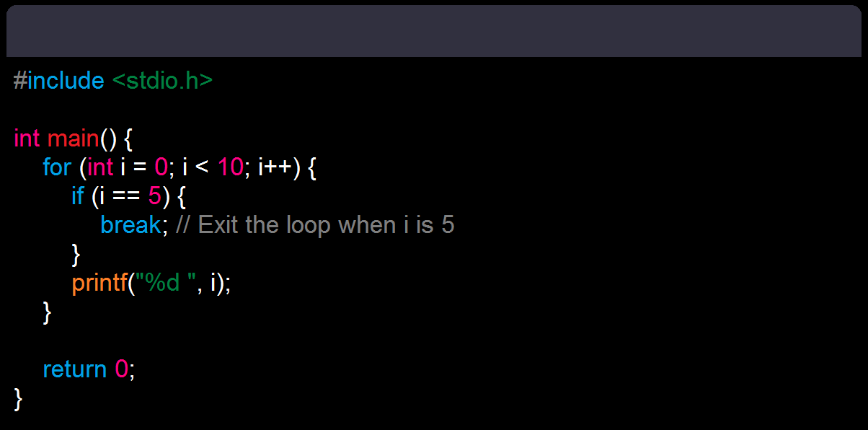Screen dimensions: 868x430
Task: Select the <stdio.h> header text
Action: 162,81
